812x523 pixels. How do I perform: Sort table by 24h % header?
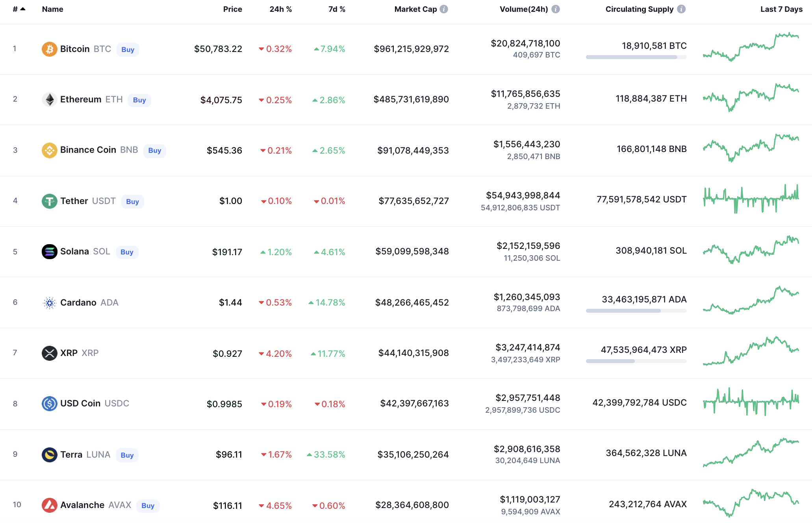click(x=280, y=9)
